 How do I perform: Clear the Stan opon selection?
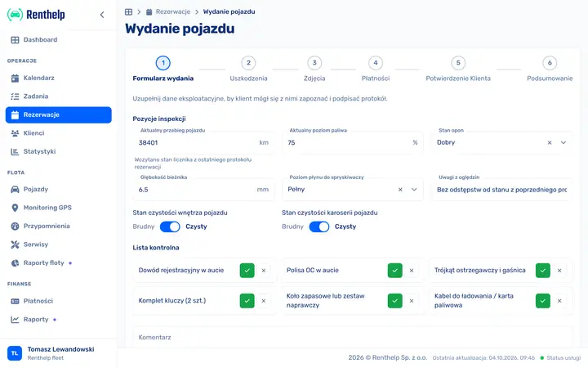coord(550,142)
